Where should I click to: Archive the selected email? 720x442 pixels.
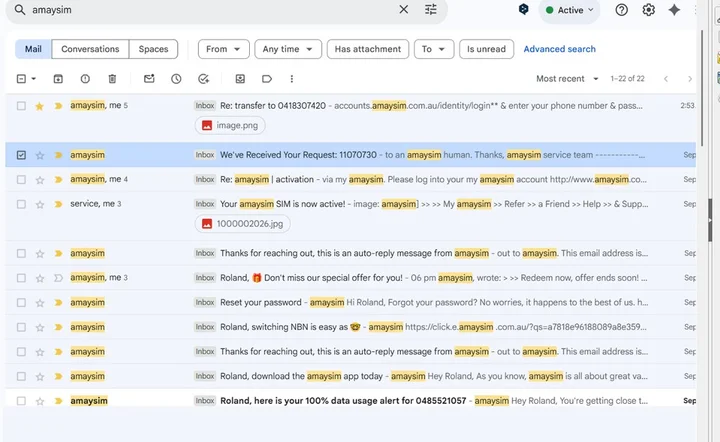[58, 79]
